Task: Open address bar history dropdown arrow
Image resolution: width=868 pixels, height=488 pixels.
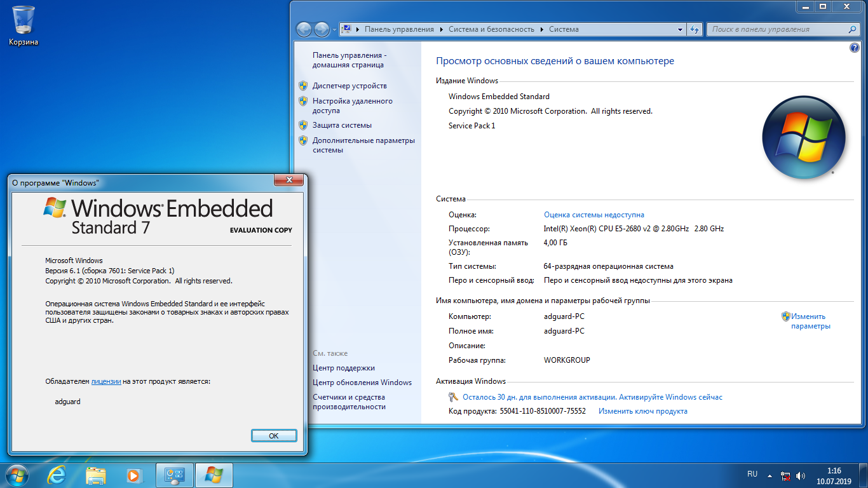Action: click(680, 29)
